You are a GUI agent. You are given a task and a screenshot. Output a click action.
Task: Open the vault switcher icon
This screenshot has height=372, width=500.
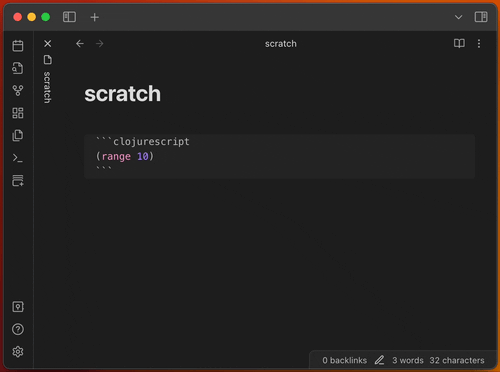point(18,307)
